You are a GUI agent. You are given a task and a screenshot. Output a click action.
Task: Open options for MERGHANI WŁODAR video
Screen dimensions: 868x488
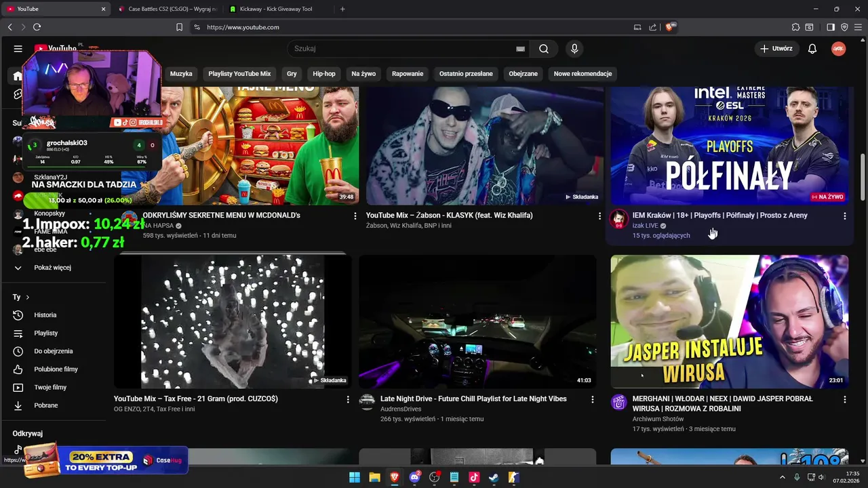click(x=844, y=399)
